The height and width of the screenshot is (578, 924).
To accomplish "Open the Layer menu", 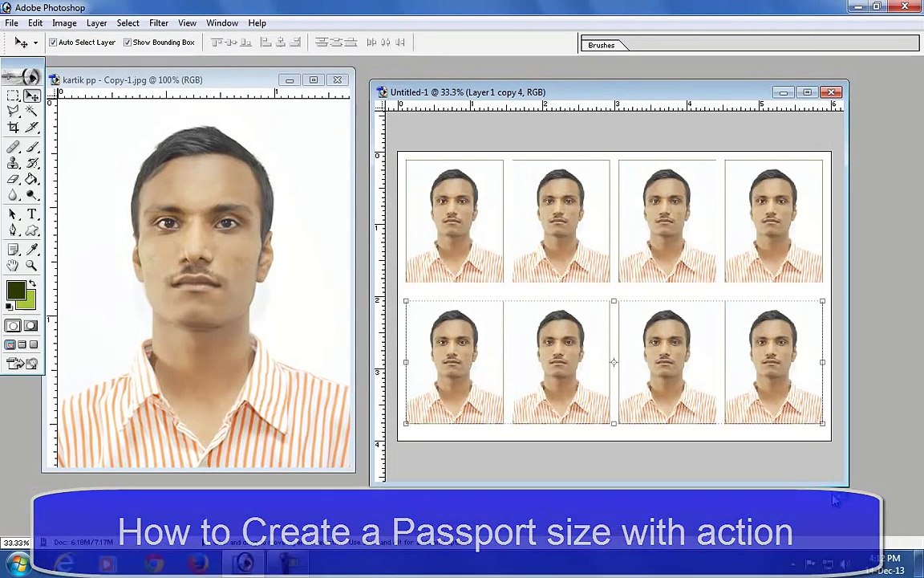I will 96,23.
